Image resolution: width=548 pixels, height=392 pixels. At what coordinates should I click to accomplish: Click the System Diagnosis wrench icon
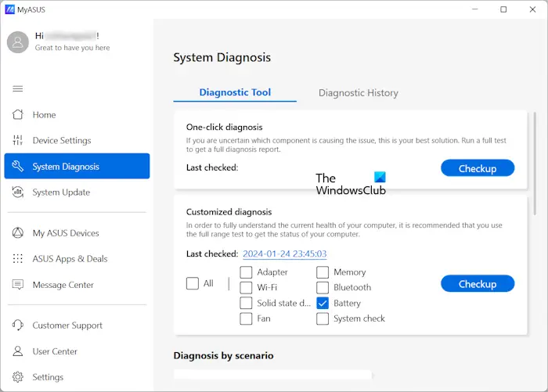coord(18,166)
